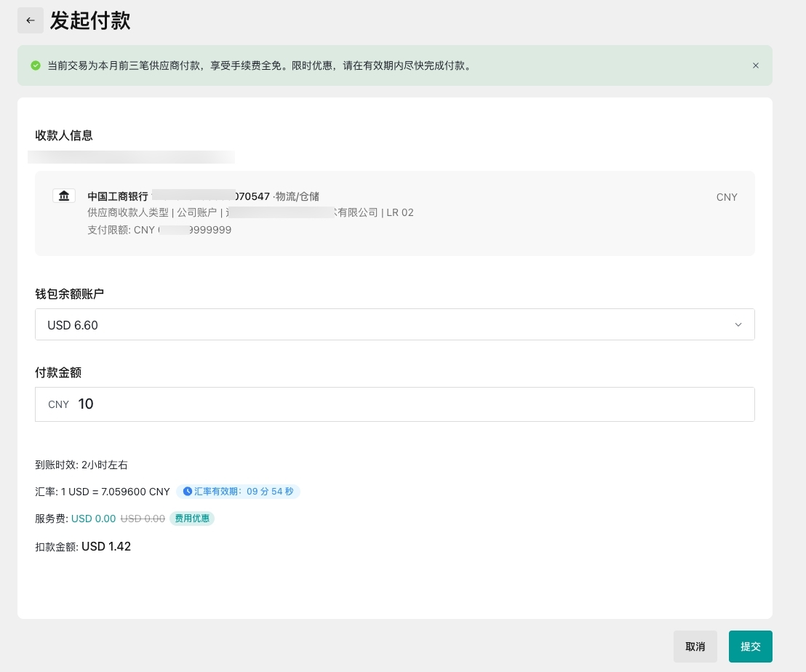The image size is (806, 672).
Task: Click the clock icon beside 汇率有效期
Action: coord(188,492)
